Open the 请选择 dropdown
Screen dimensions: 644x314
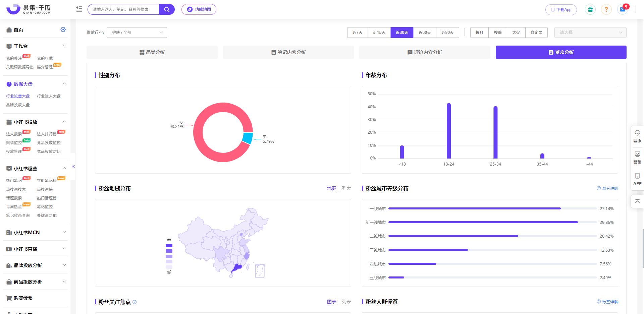[x=590, y=33]
